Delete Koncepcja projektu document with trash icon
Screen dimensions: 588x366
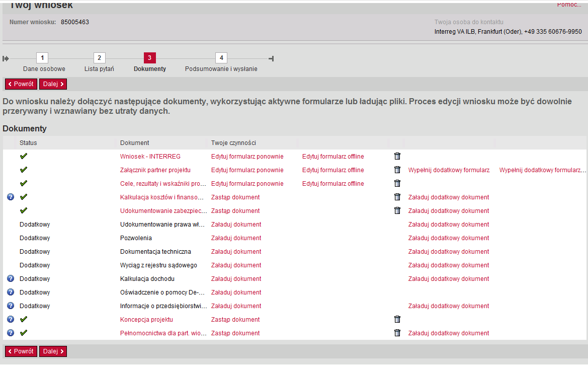tap(397, 319)
